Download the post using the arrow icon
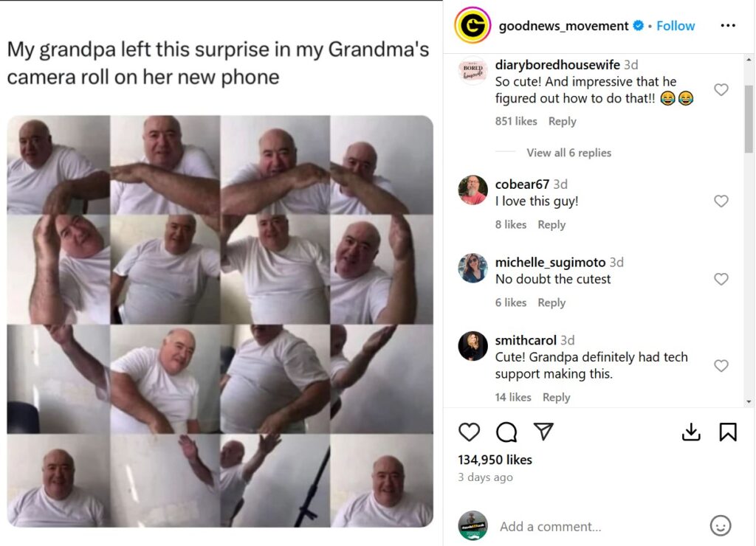The image size is (756, 546). (x=691, y=432)
